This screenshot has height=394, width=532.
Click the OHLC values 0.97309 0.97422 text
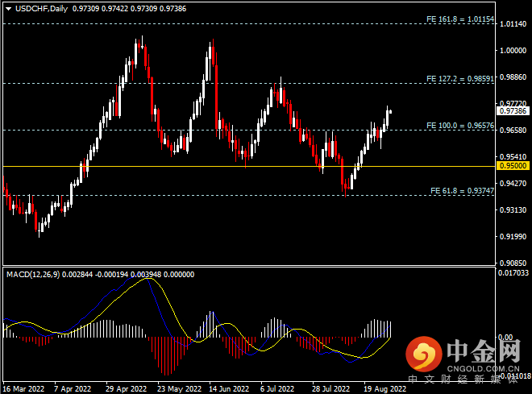(101, 9)
